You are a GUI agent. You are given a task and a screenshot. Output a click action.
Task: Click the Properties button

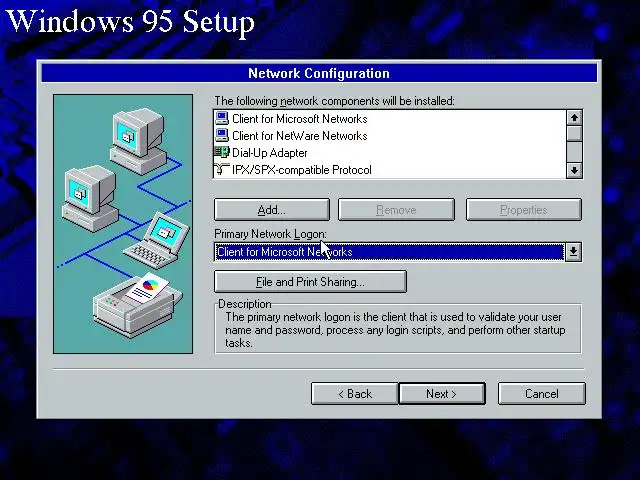coord(524,210)
